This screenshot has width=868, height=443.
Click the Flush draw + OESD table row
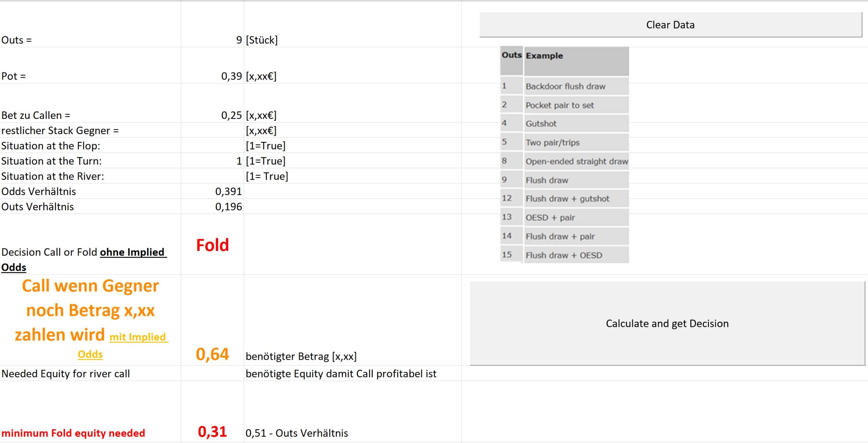(565, 255)
